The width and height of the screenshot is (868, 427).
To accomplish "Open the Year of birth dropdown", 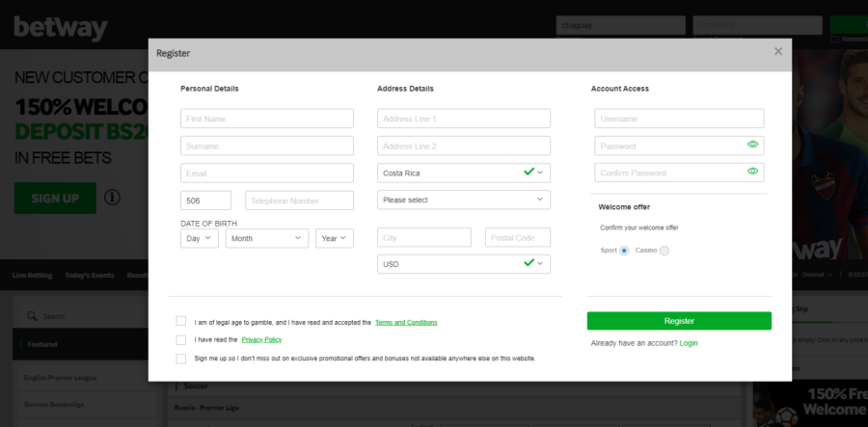I will point(335,238).
